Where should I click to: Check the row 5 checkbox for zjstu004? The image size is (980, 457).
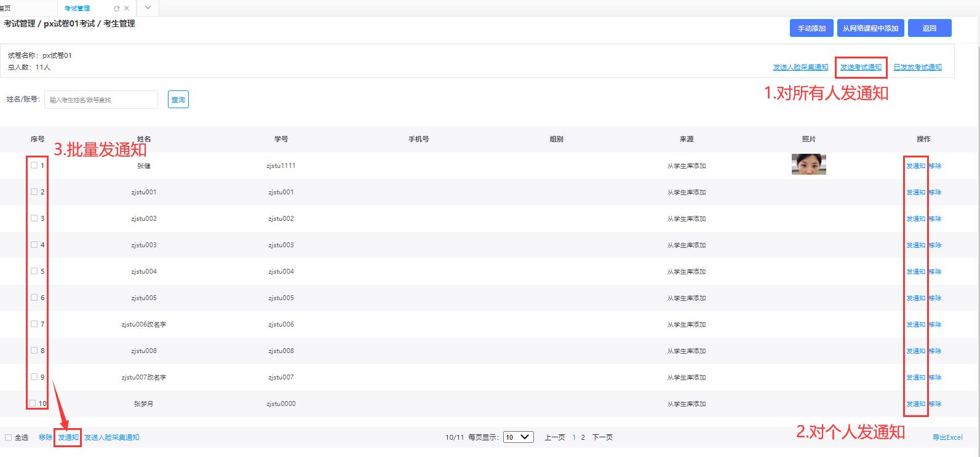34,271
